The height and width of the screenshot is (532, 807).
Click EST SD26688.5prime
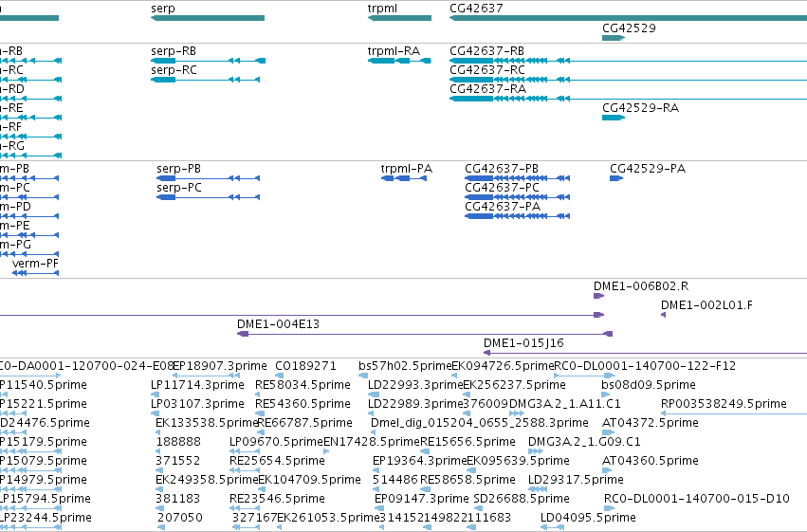(x=479, y=509)
